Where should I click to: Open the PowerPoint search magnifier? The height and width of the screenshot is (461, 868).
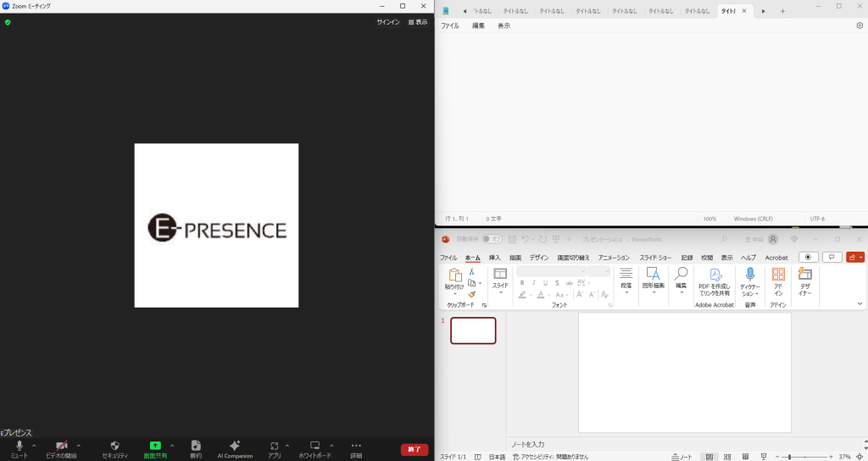pos(724,240)
